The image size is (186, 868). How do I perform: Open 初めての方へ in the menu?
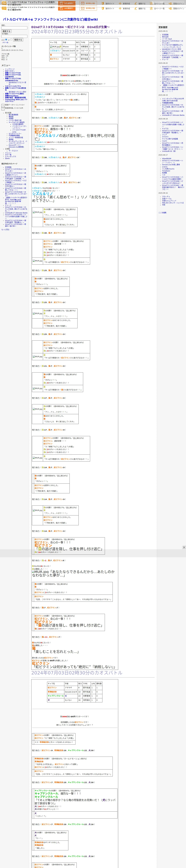coord(10,71)
